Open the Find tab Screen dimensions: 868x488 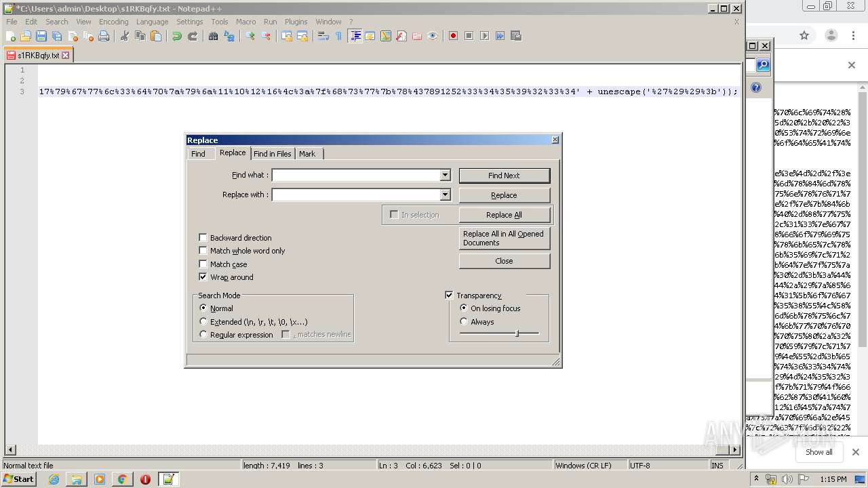(x=198, y=154)
